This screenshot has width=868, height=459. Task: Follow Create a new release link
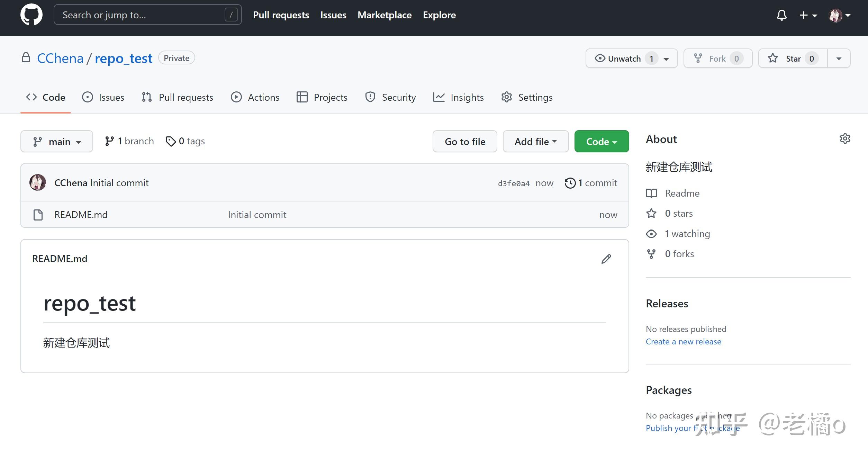(683, 342)
